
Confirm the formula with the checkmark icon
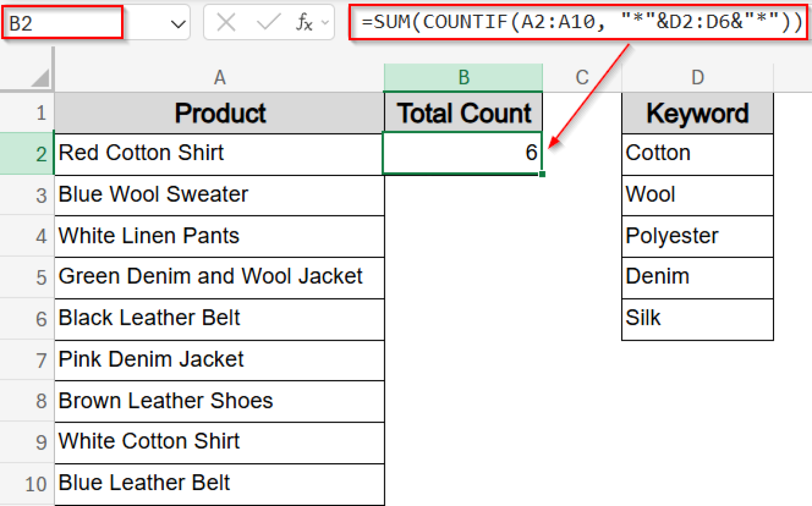tap(269, 22)
